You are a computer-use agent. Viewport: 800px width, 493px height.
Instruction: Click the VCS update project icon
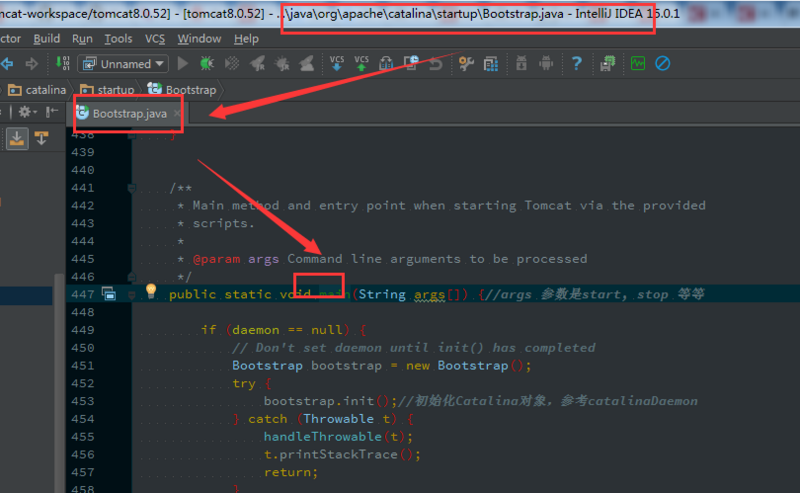[337, 63]
